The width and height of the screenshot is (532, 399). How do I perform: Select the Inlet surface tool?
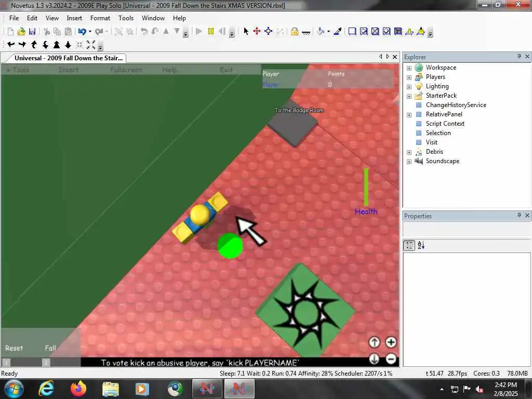coord(387,32)
